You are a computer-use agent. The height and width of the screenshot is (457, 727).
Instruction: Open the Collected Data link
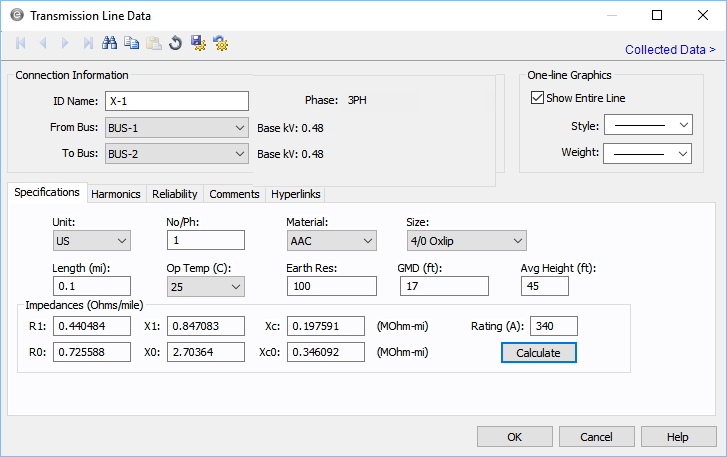(669, 49)
